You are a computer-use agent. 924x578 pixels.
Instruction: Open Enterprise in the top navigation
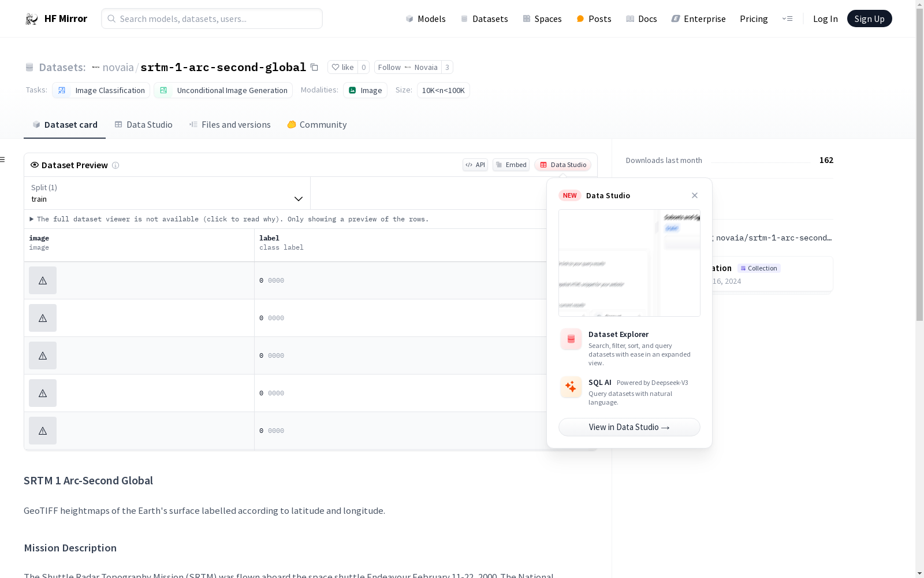pyautogui.click(x=699, y=18)
